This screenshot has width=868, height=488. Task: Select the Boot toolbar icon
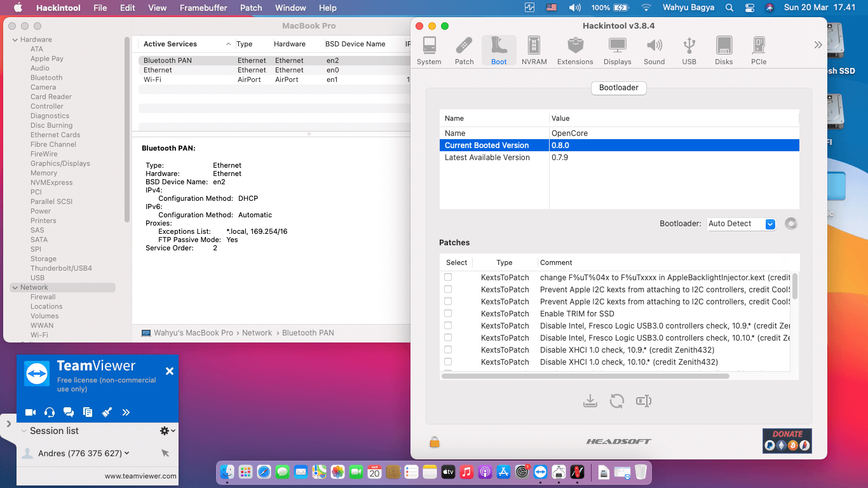pyautogui.click(x=499, y=51)
